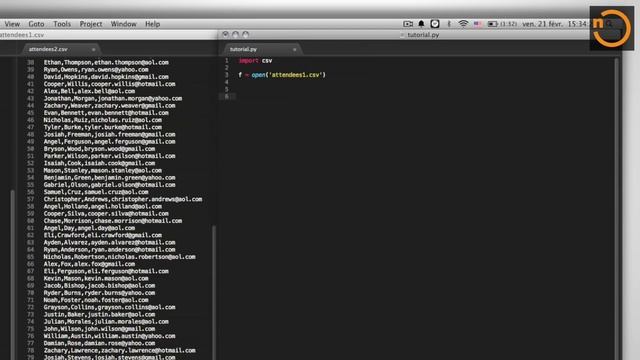This screenshot has height=360, width=640.
Task: Click the tutorial.py window title
Action: pyautogui.click(x=423, y=35)
